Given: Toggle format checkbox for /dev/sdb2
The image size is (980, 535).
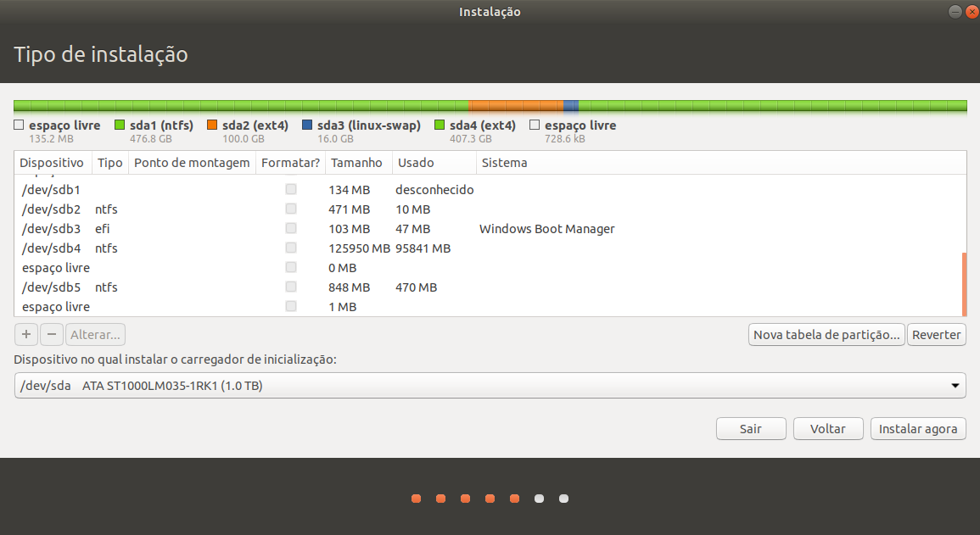Looking at the screenshot, I should [x=291, y=209].
